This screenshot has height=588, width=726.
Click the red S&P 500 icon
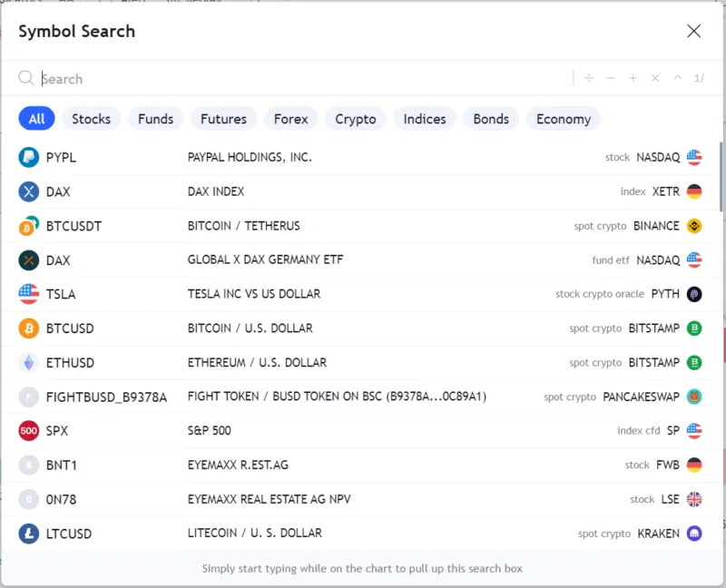click(x=29, y=430)
